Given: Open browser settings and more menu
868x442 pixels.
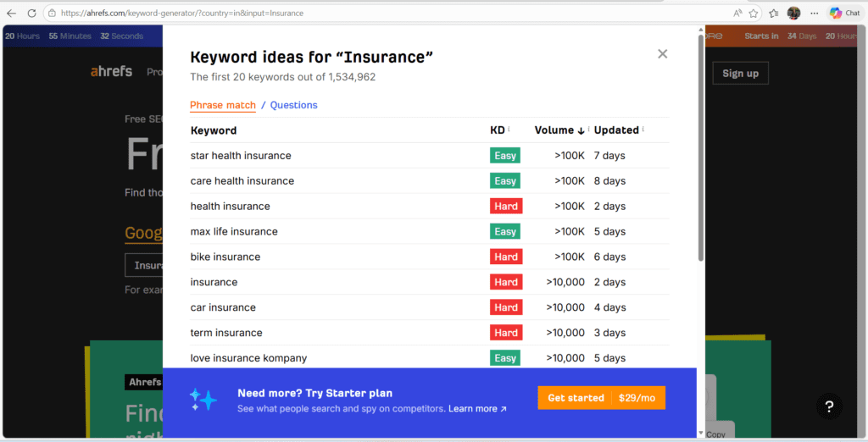Looking at the screenshot, I should point(814,13).
